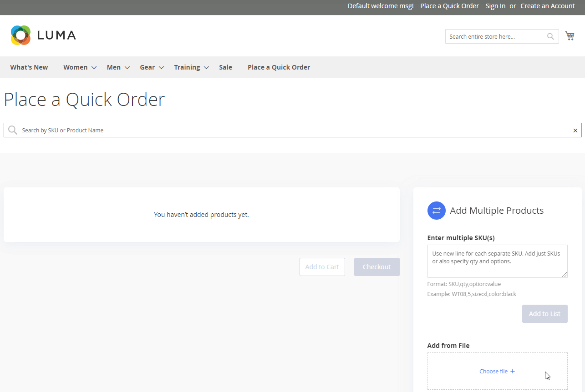585x392 pixels.
Task: Expand the Women menu chevron
Action: click(94, 68)
